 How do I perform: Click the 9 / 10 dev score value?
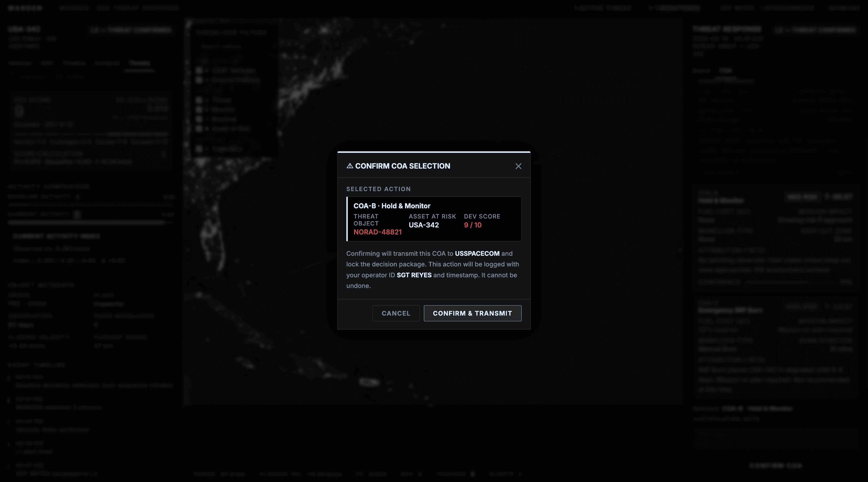pos(473,225)
